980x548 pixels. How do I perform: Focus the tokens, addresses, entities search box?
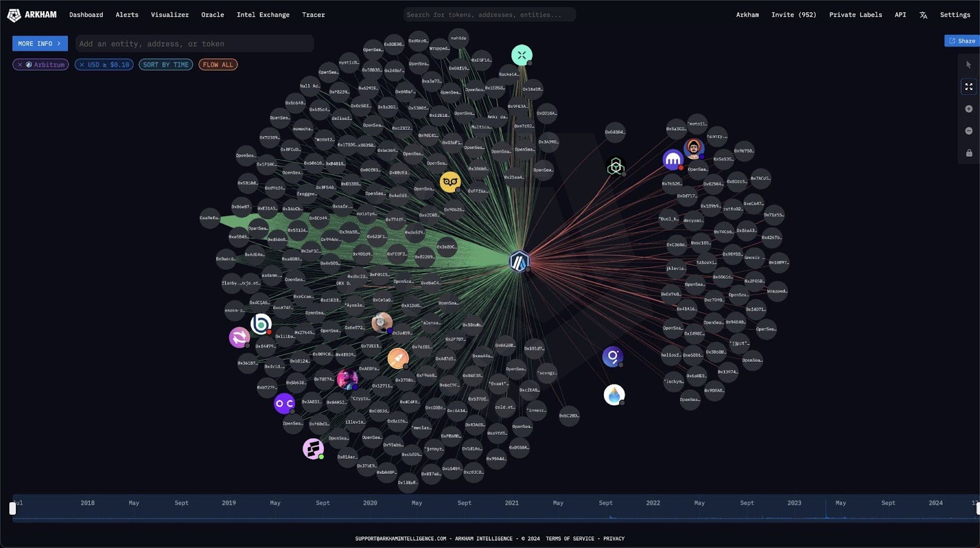pyautogui.click(x=490, y=15)
